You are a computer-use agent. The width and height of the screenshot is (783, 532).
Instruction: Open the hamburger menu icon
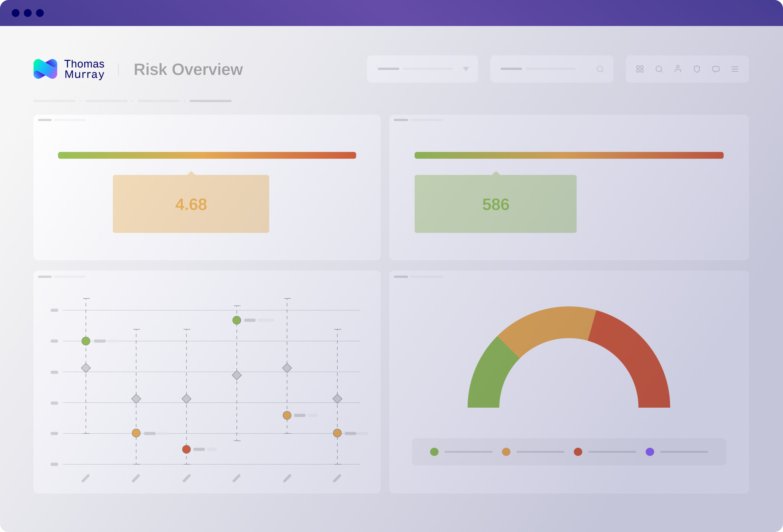pos(735,69)
